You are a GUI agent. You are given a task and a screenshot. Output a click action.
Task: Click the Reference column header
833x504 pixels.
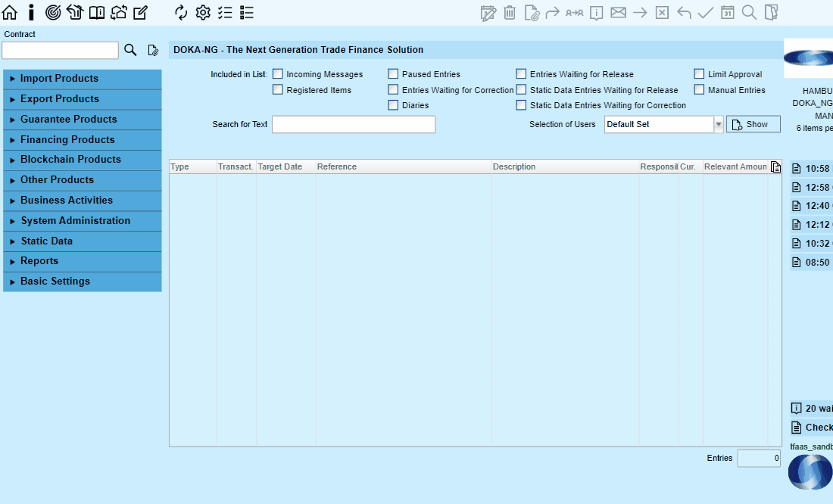pos(404,166)
